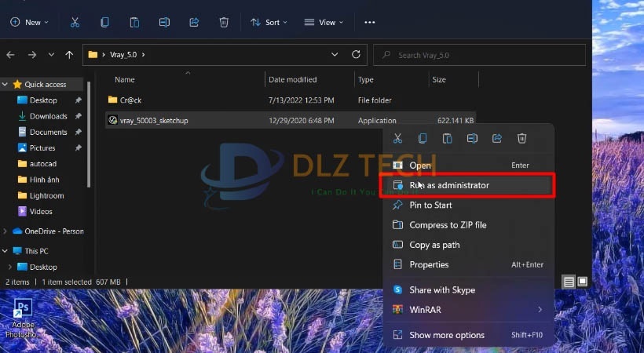The width and height of the screenshot is (644, 353).
Task: Choose Open in the context menu
Action: coord(468,165)
